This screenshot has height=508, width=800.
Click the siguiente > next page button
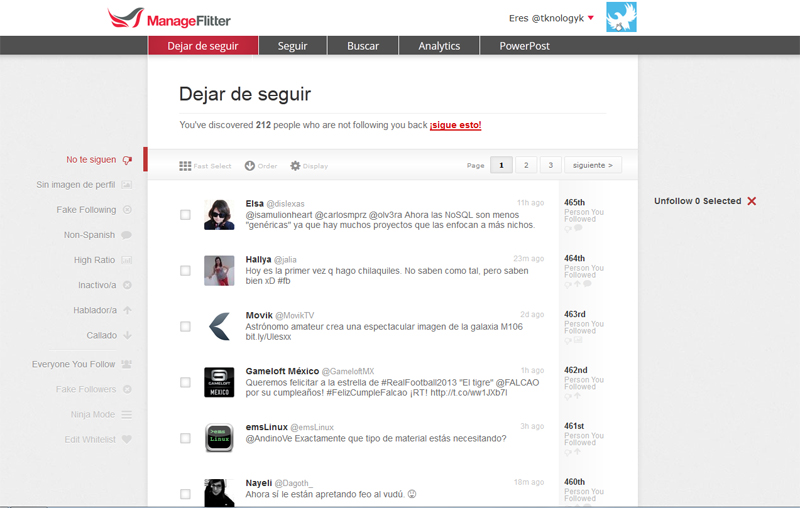(593, 165)
